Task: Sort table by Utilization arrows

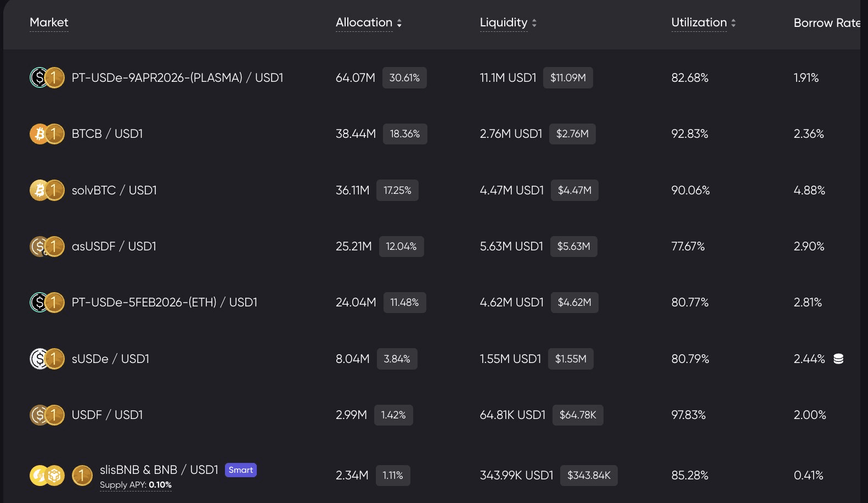Action: click(734, 23)
